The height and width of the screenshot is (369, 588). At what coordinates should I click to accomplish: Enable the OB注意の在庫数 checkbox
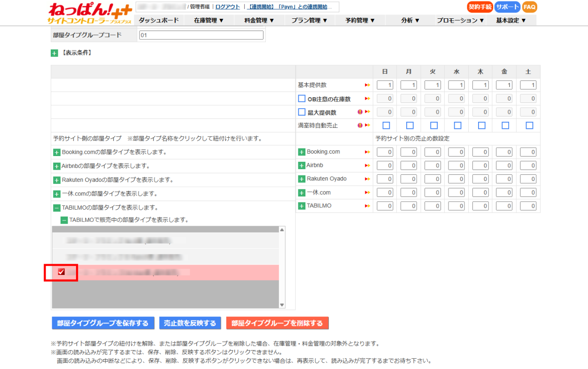[x=302, y=99]
